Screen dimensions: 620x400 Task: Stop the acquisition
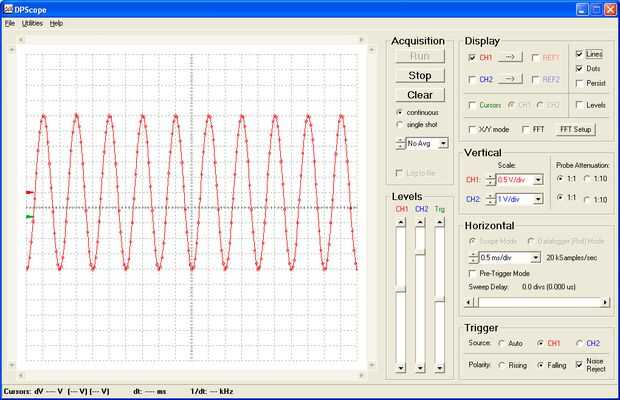pos(420,75)
